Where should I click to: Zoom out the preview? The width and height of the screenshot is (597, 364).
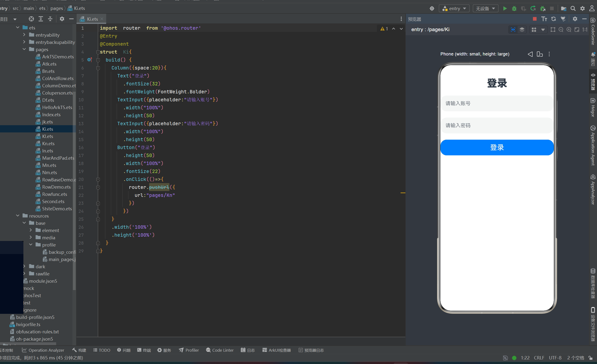click(561, 29)
